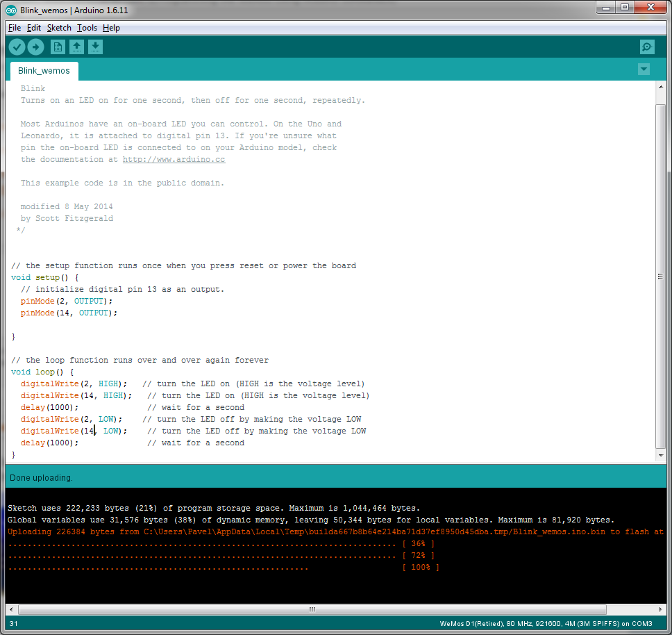Click the Verify (checkmark) button

tap(16, 47)
